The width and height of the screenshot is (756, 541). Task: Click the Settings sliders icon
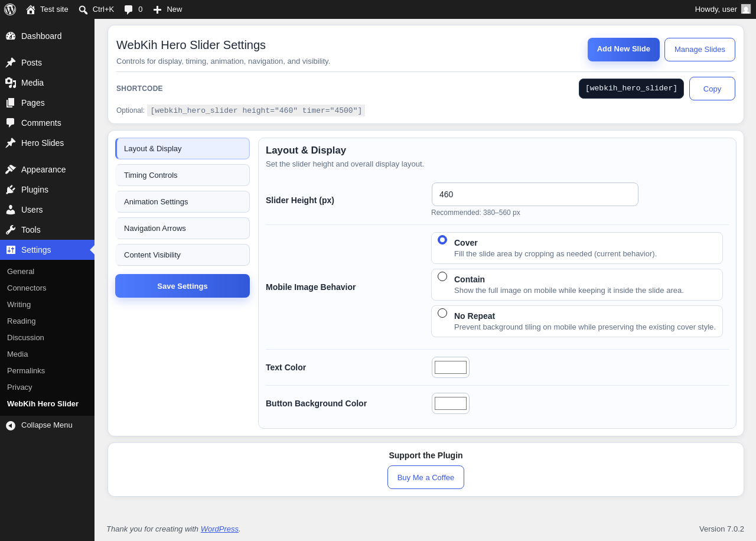11,250
